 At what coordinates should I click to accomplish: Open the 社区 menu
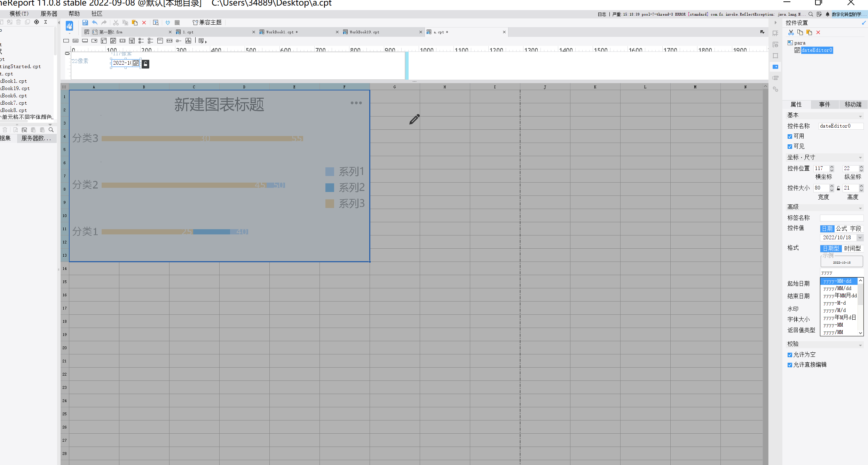click(97, 14)
